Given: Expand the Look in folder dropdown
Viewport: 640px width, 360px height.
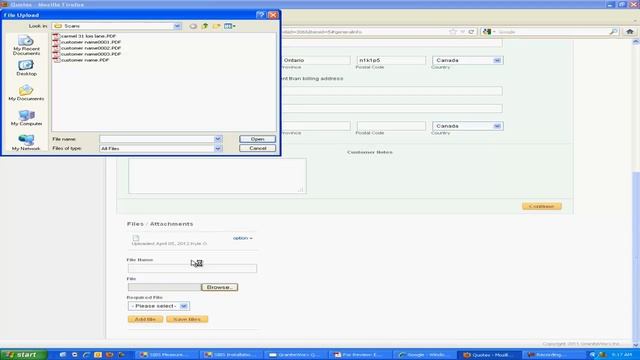Looking at the screenshot, I should click(x=177, y=26).
